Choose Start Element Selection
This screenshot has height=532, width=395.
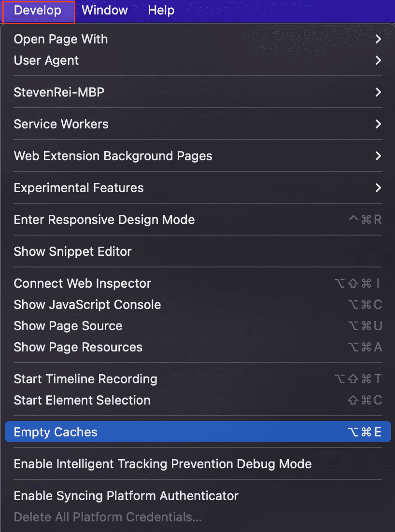82,400
